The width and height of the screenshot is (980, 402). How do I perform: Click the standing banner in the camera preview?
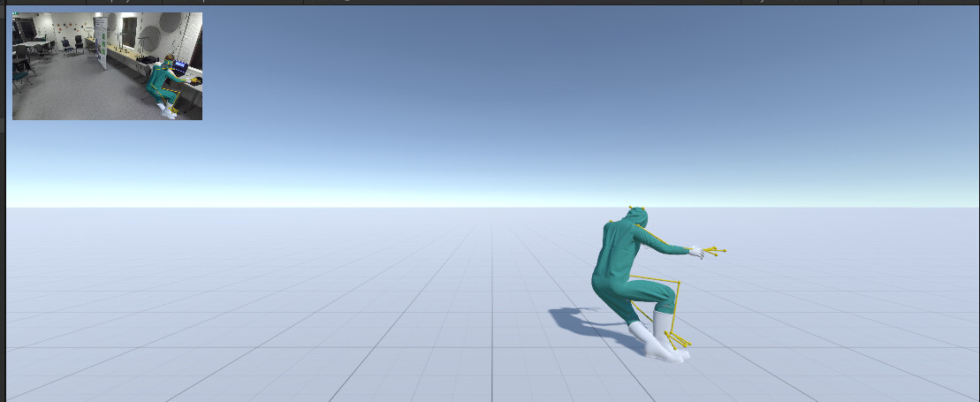[101, 42]
